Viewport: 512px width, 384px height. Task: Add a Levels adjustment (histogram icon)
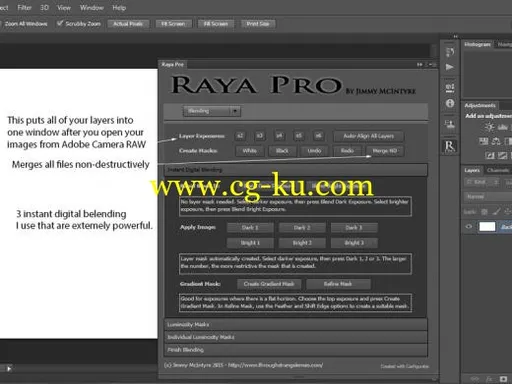pos(502,127)
